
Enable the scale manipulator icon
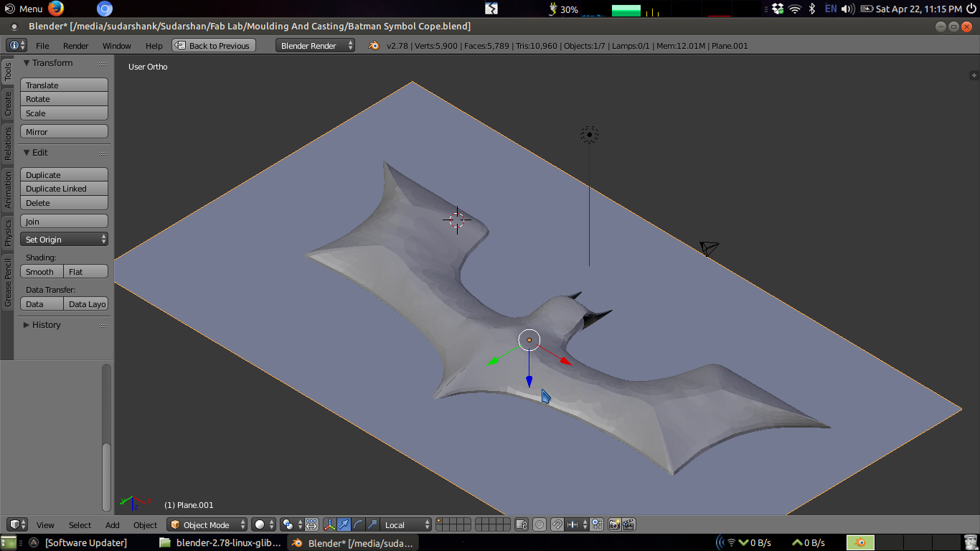pos(372,525)
